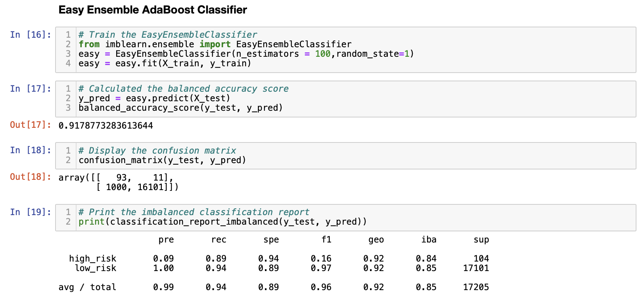Click the n_estimators = 100 code line
Image resolution: width=644 pixels, height=304 pixels.
(246, 54)
